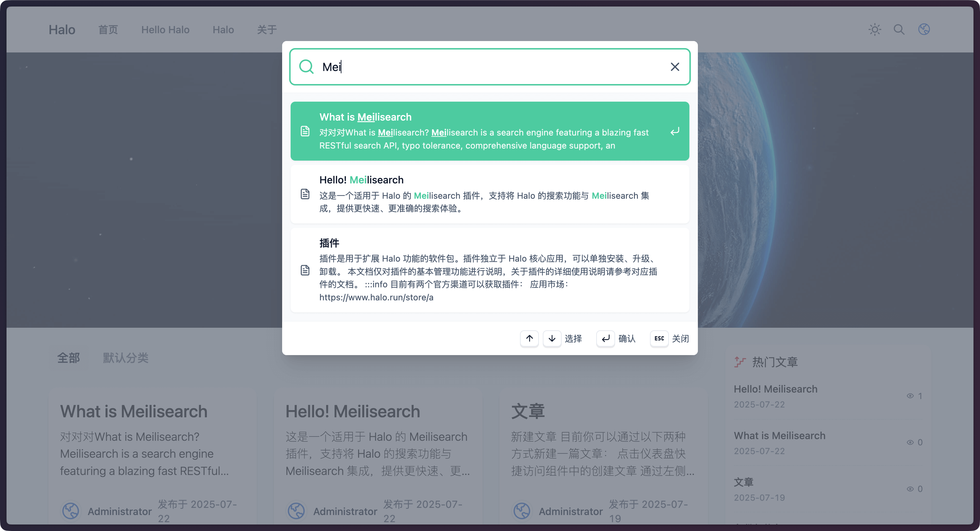Open the 'Hello! Meilisearch' search result

click(489, 194)
